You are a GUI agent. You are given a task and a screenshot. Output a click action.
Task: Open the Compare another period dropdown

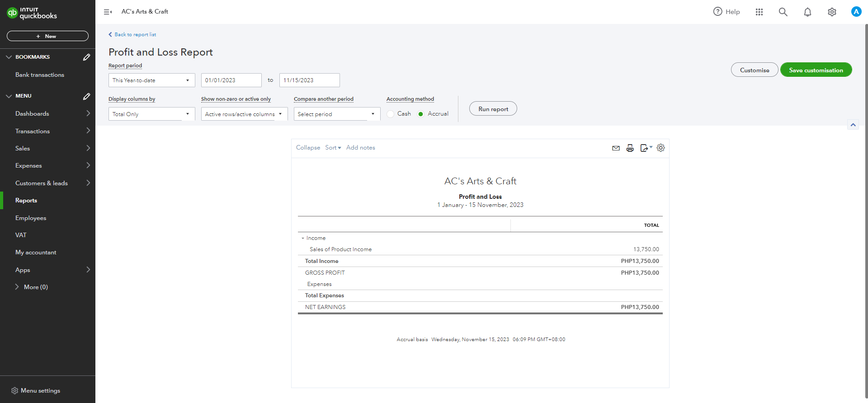point(337,114)
